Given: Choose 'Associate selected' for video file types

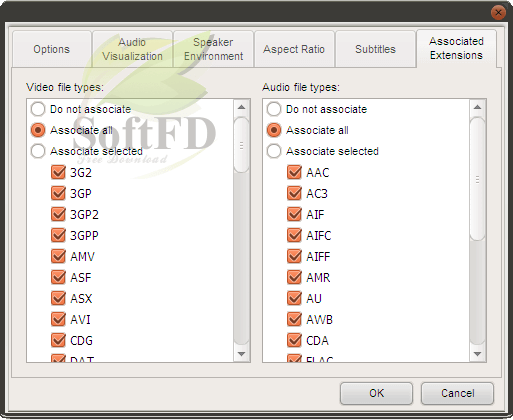Looking at the screenshot, I should pos(38,151).
